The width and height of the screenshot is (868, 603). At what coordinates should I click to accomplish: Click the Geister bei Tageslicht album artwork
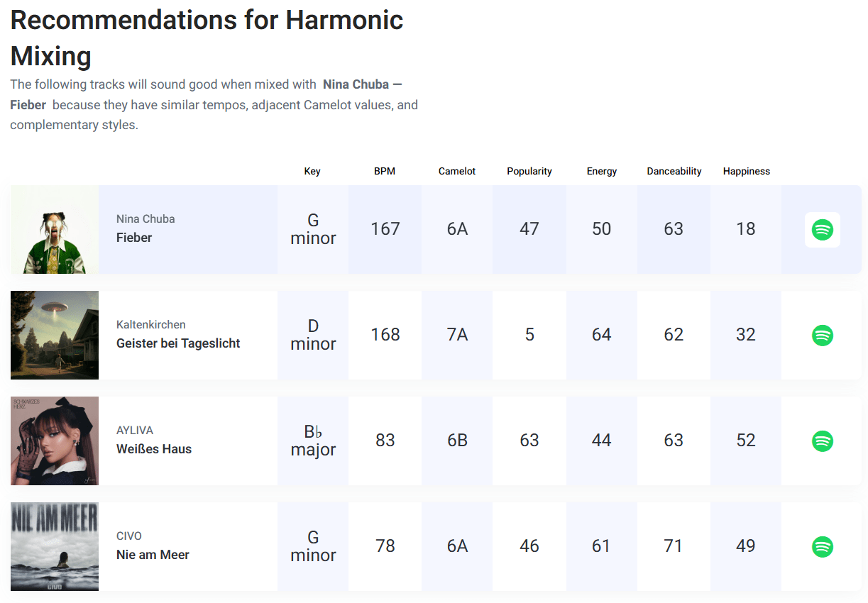(x=54, y=335)
